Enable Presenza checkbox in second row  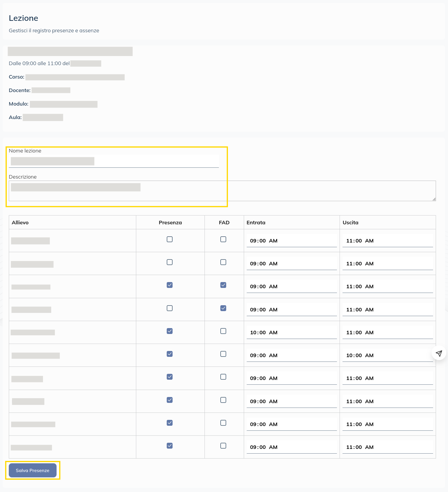point(170,262)
